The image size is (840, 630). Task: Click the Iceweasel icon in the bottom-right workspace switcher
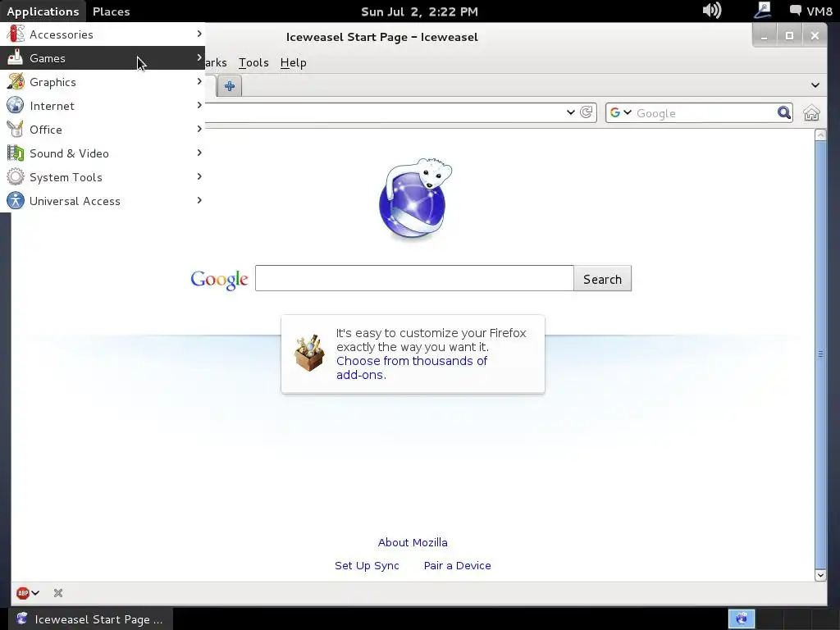[x=742, y=619]
